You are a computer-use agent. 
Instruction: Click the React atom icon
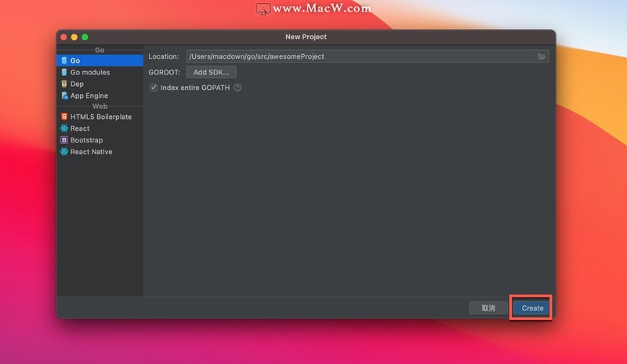(x=64, y=128)
